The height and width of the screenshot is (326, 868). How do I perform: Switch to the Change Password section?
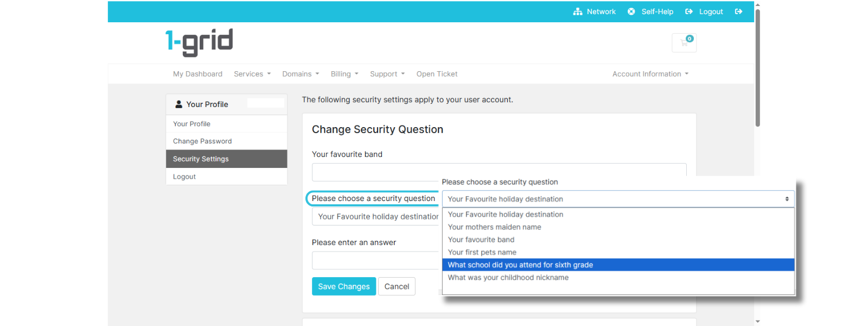point(202,141)
